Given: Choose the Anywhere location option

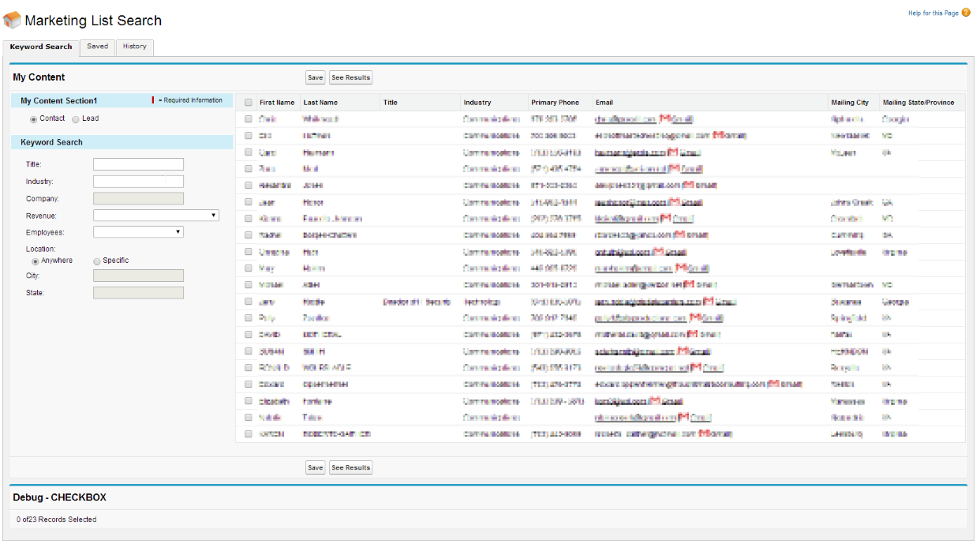Looking at the screenshot, I should [36, 261].
